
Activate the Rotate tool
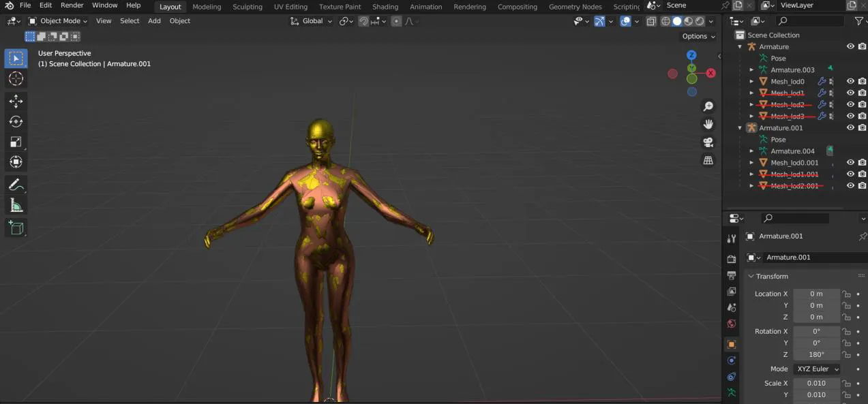pyautogui.click(x=16, y=121)
